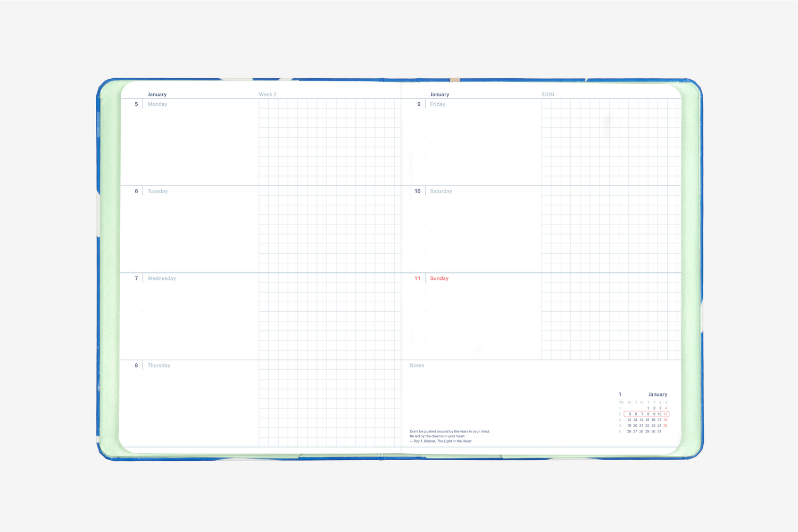Select 15 in the mini calendar

pyautogui.click(x=647, y=420)
